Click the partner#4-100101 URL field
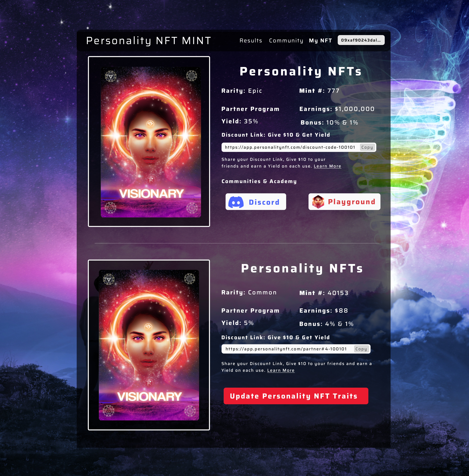Viewport: 469px width, 476px height. tap(296, 349)
